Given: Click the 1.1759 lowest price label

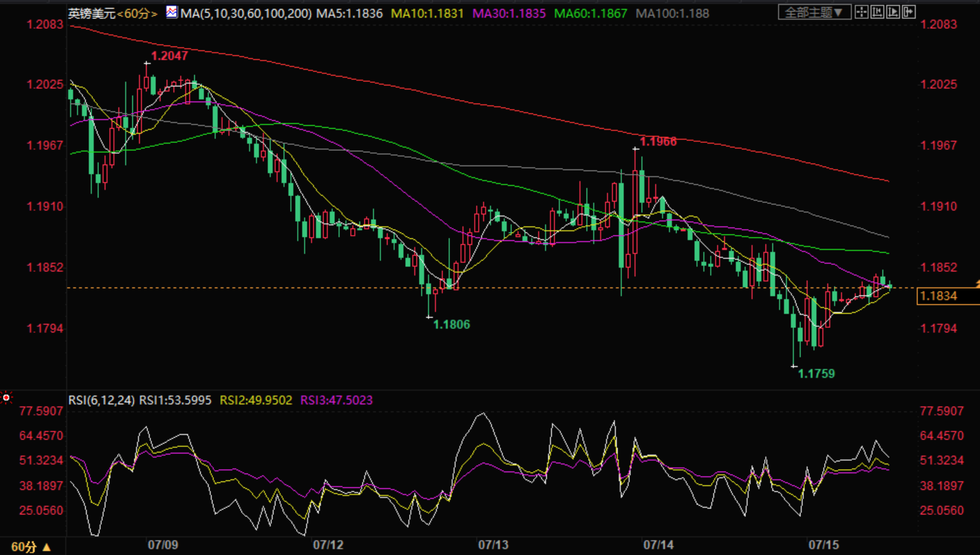Looking at the screenshot, I should 816,373.
